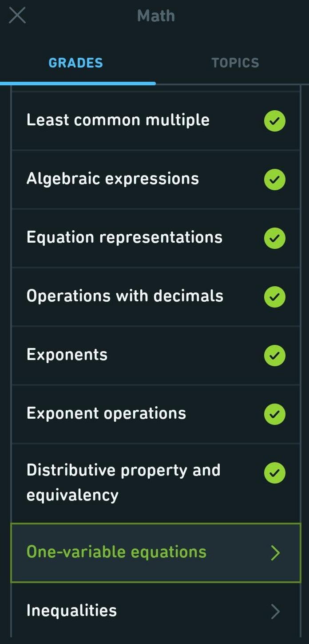Click the green checkmark beside Least common multiple
Viewport: 309px width, 644px height.
tap(274, 120)
